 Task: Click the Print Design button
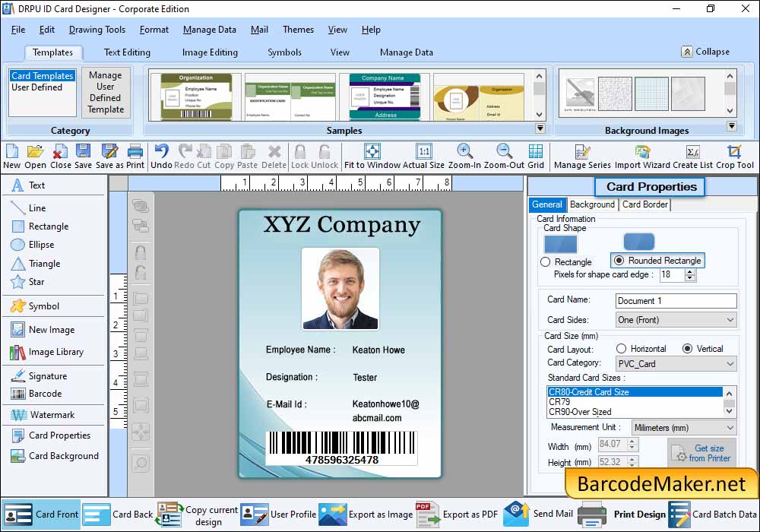click(622, 515)
